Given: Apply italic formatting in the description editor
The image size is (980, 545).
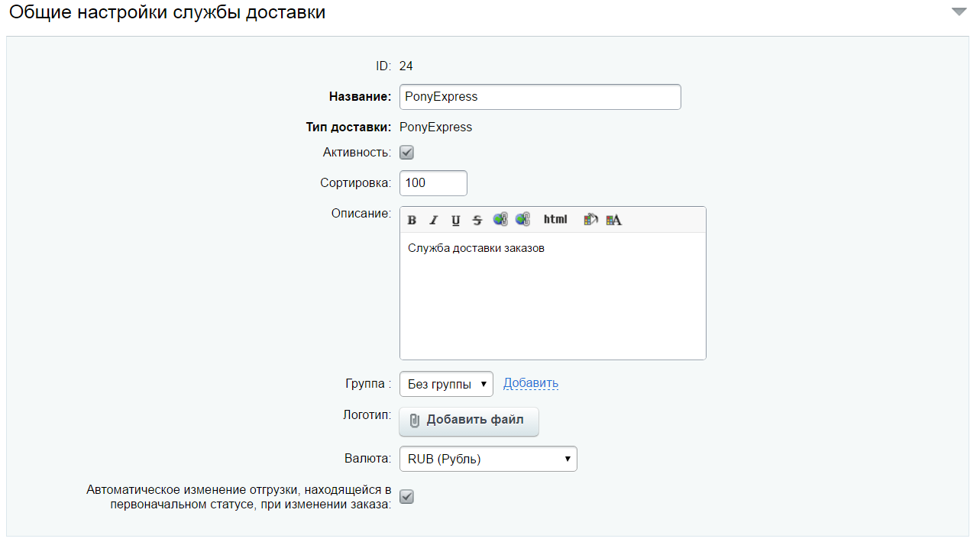Looking at the screenshot, I should coord(433,220).
